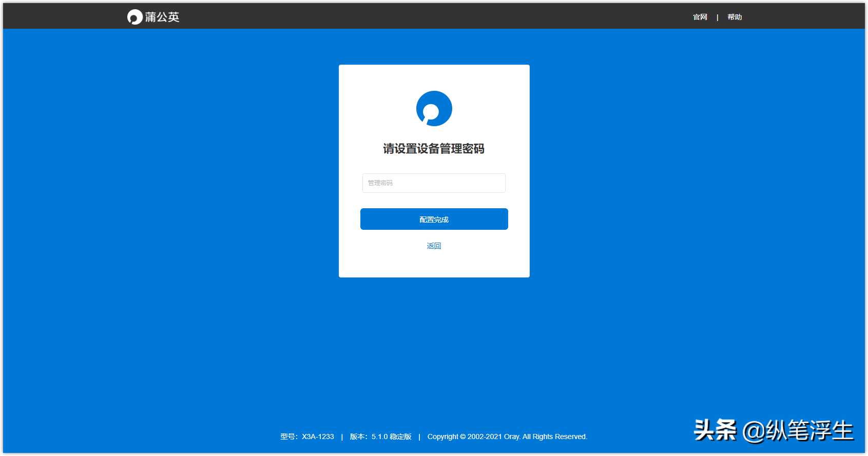The height and width of the screenshot is (456, 868).
Task: Select the Copyright 2002-2021 Oray footer text
Action: point(507,437)
